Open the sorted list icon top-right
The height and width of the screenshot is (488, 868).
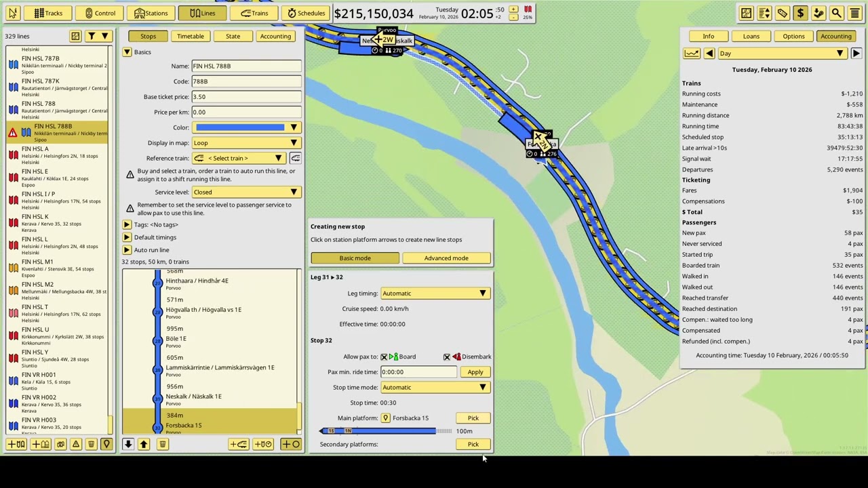tap(764, 13)
